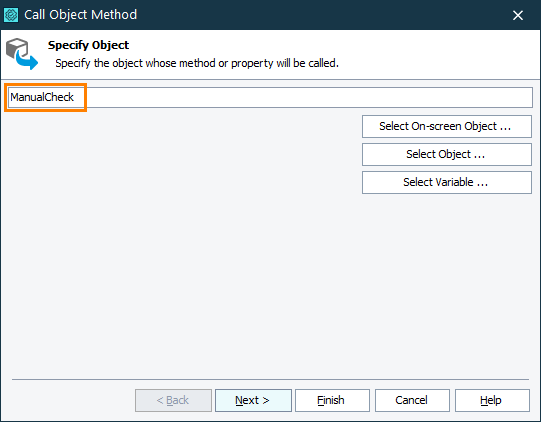Close the Call Object Method window
Image resolution: width=541 pixels, height=422 pixels.
tap(518, 15)
